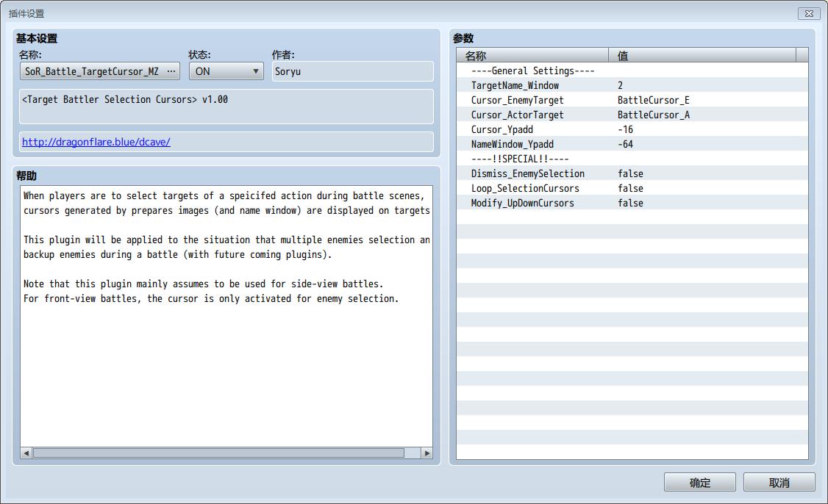Click the -16 value for Cursor_Ypadd
Viewport: 828px width, 504px height.
click(x=625, y=130)
